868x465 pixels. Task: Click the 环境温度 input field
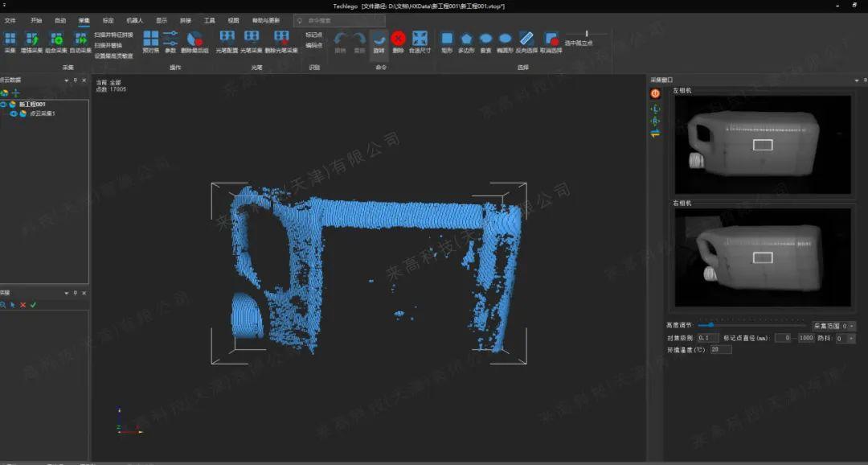coord(721,350)
